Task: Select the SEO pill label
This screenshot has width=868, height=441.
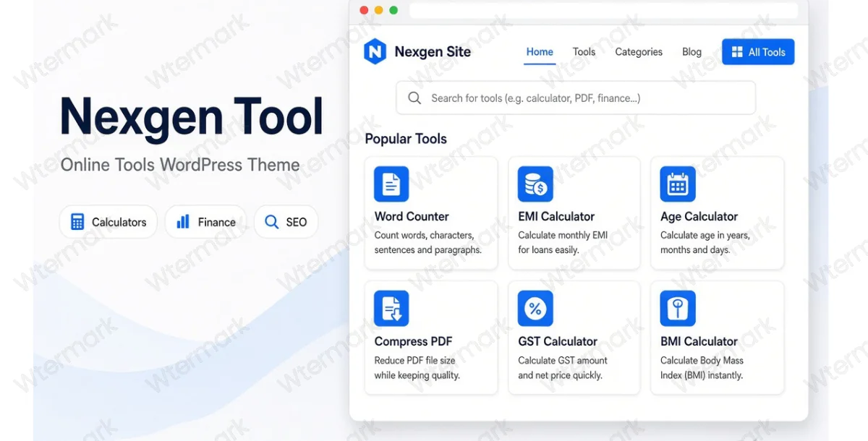Action: (x=297, y=222)
